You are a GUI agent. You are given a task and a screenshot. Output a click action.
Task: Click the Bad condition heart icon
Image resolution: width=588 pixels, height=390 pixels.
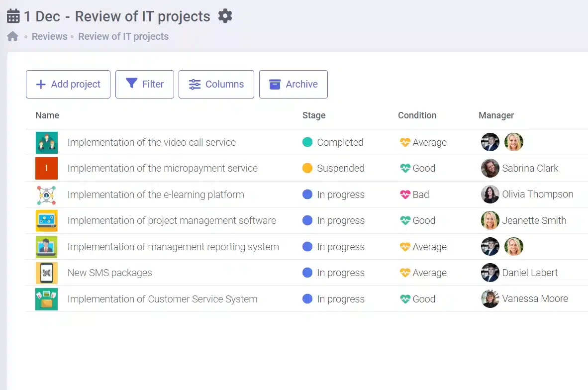pos(405,195)
